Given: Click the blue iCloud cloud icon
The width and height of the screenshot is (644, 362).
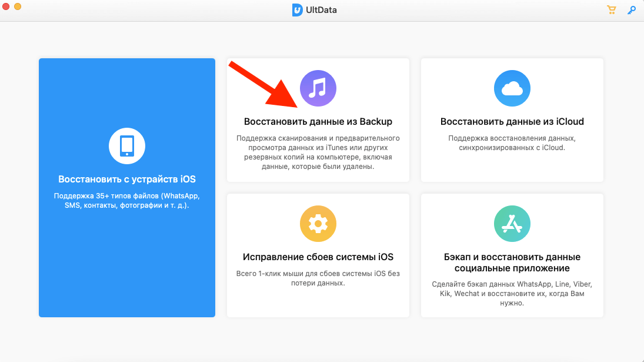Looking at the screenshot, I should [x=512, y=88].
